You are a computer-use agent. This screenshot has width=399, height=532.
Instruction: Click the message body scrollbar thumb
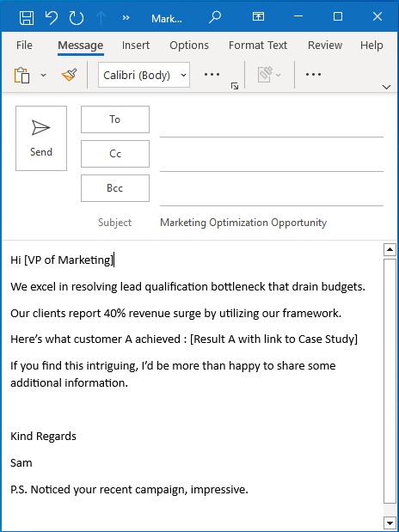coord(390,381)
